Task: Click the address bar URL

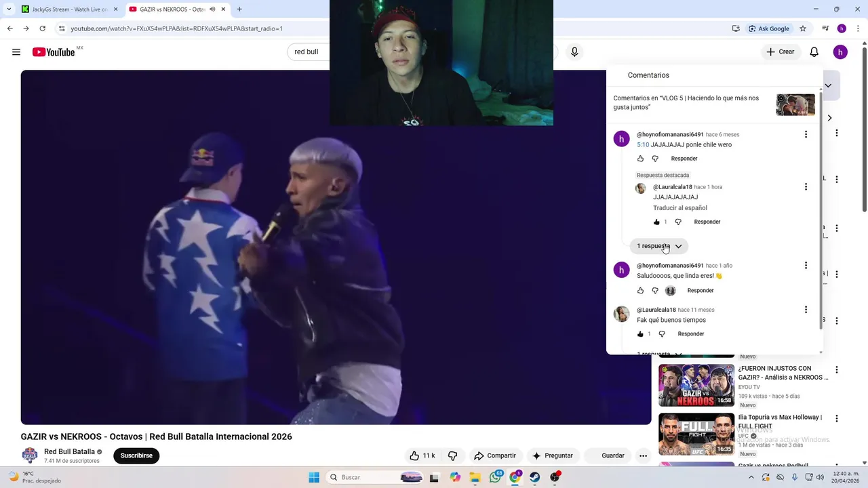Action: (177, 28)
